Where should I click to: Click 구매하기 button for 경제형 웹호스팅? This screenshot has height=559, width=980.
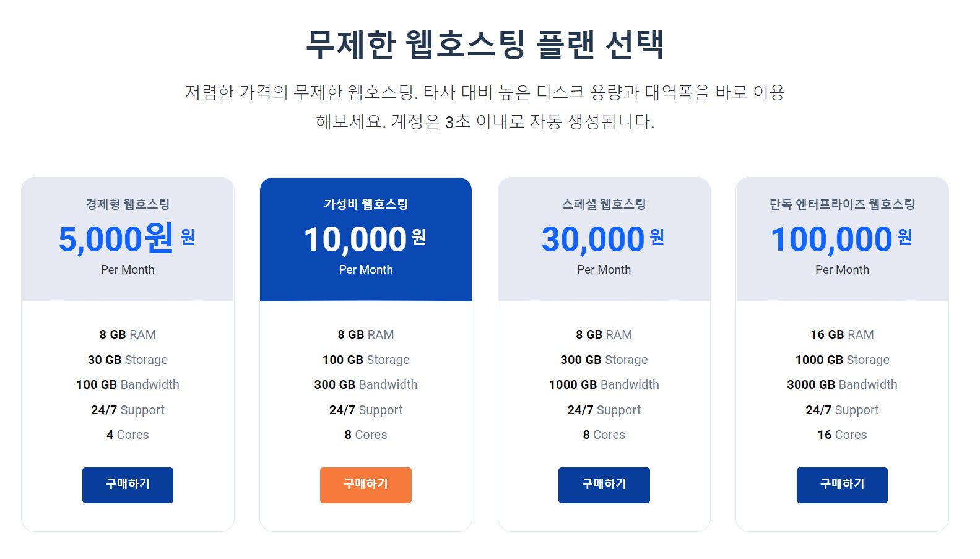tap(128, 485)
